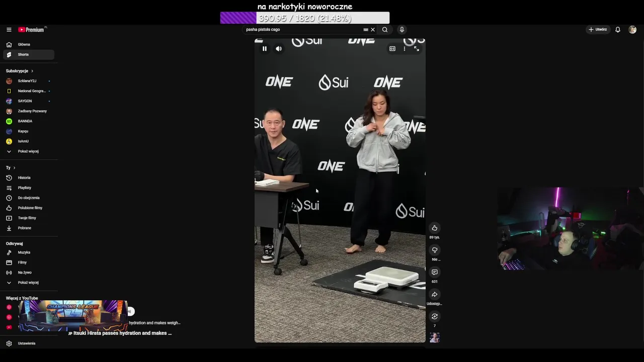Viewport: 644px width, 362px height.
Task: Open SzklanaY2J channel subscription
Action: [x=29, y=81]
